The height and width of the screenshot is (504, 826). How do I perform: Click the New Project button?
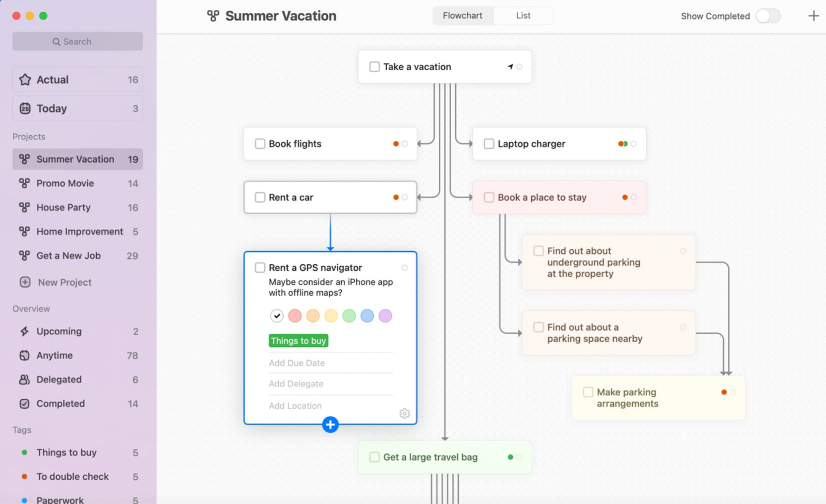(x=56, y=282)
